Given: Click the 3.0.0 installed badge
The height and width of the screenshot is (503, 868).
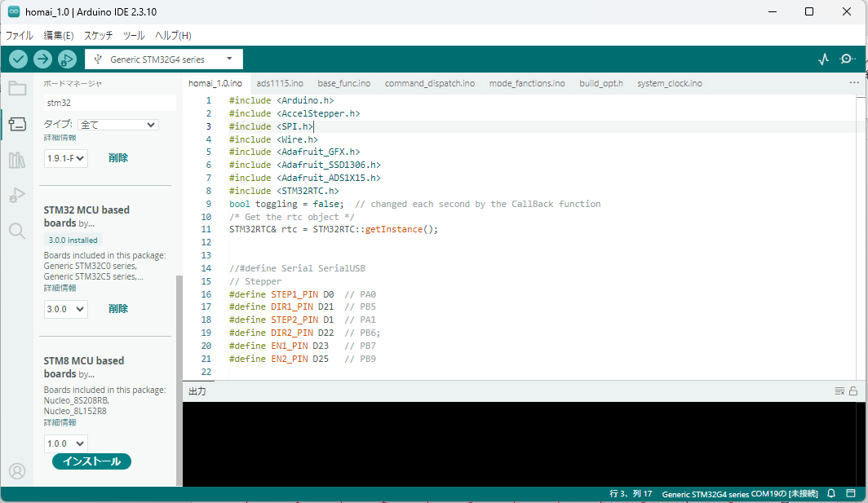Looking at the screenshot, I should coord(73,240).
